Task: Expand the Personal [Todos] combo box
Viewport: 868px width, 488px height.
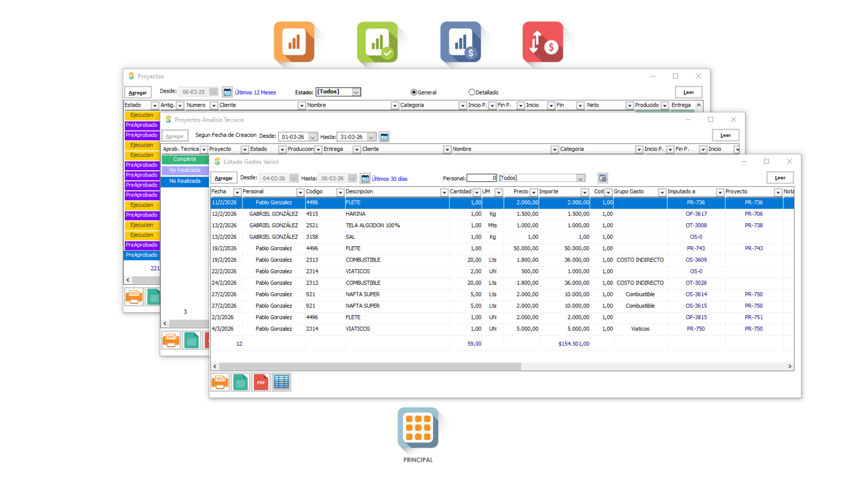Action: tap(580, 178)
